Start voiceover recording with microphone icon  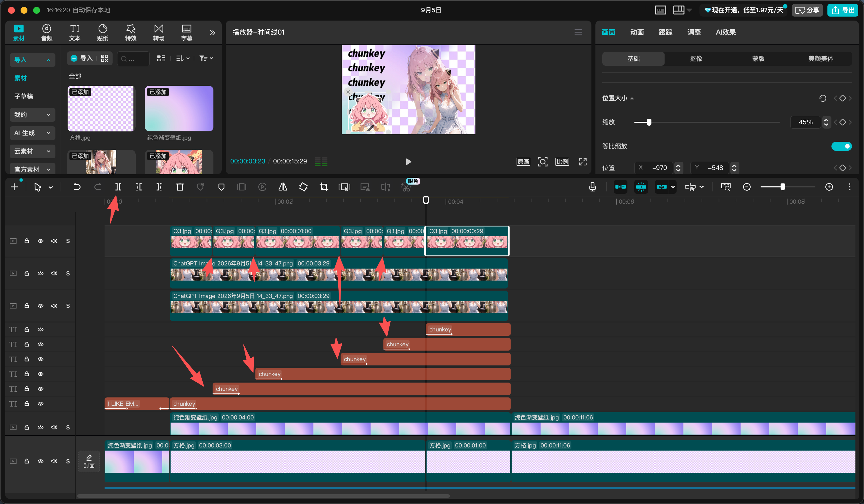point(593,187)
